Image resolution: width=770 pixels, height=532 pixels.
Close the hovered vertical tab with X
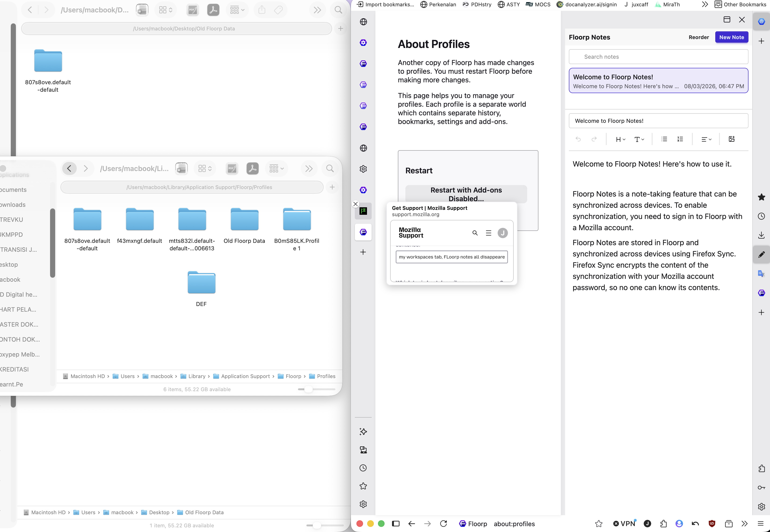pyautogui.click(x=356, y=204)
